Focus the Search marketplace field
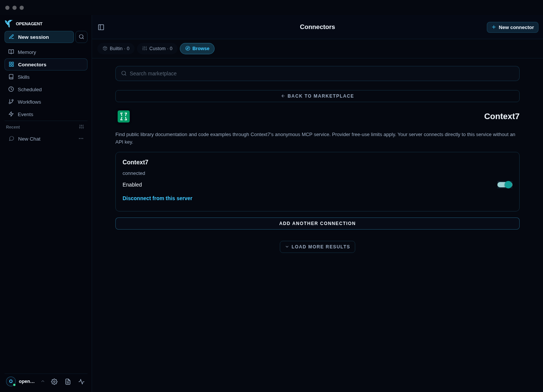The width and height of the screenshot is (543, 392). click(x=318, y=73)
